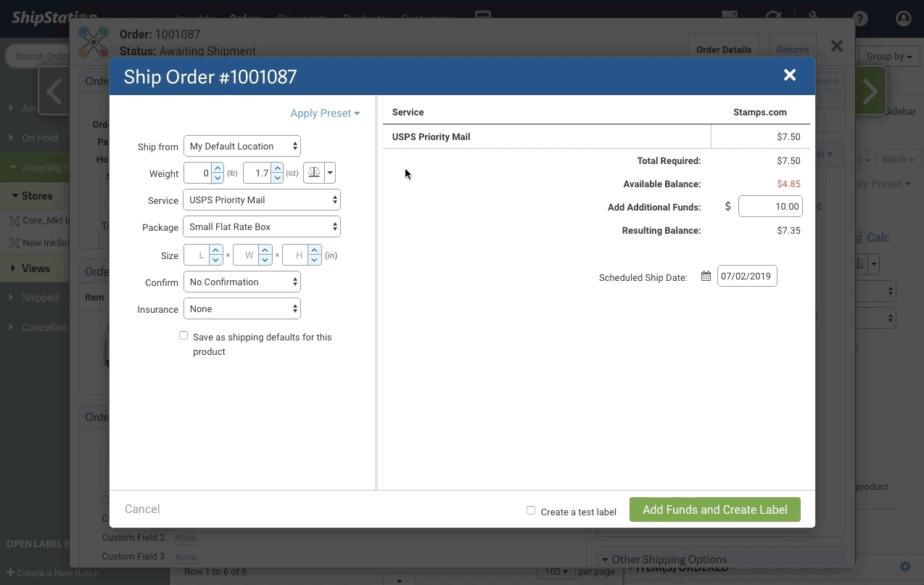Click the Add Additional Funds amount field

click(770, 206)
